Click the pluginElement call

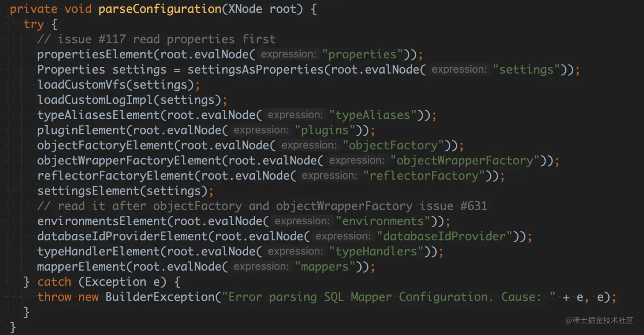click(x=81, y=130)
